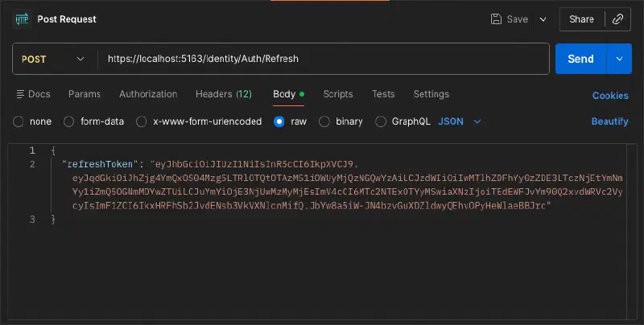The height and width of the screenshot is (325, 644).
Task: Expand the Send options dropdown arrow
Action: click(x=619, y=59)
